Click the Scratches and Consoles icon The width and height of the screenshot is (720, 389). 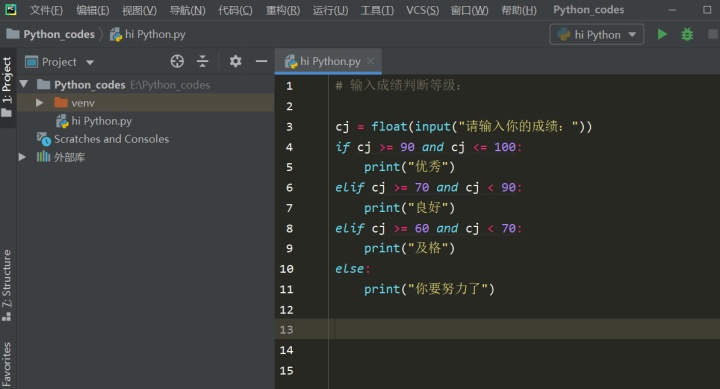(44, 139)
